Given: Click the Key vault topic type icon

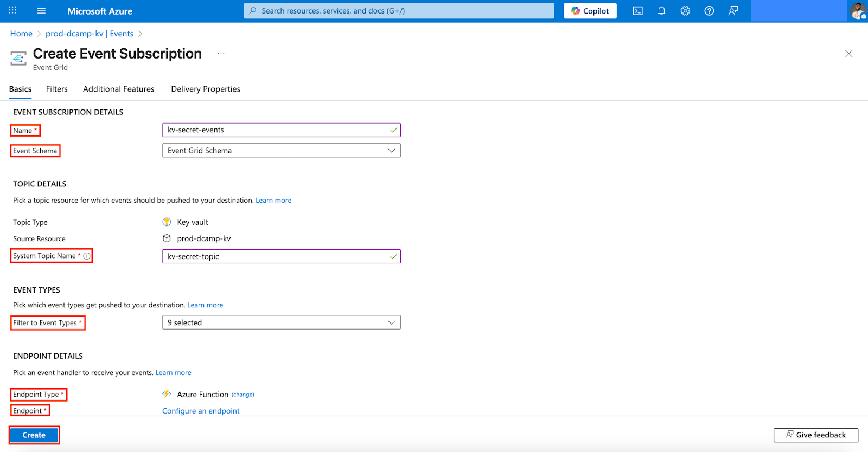Looking at the screenshot, I should 167,222.
